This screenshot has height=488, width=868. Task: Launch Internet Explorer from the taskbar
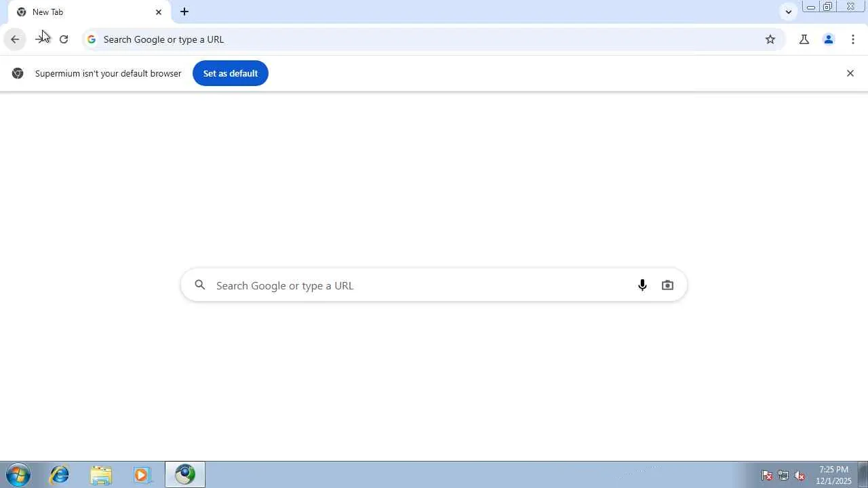(60, 474)
